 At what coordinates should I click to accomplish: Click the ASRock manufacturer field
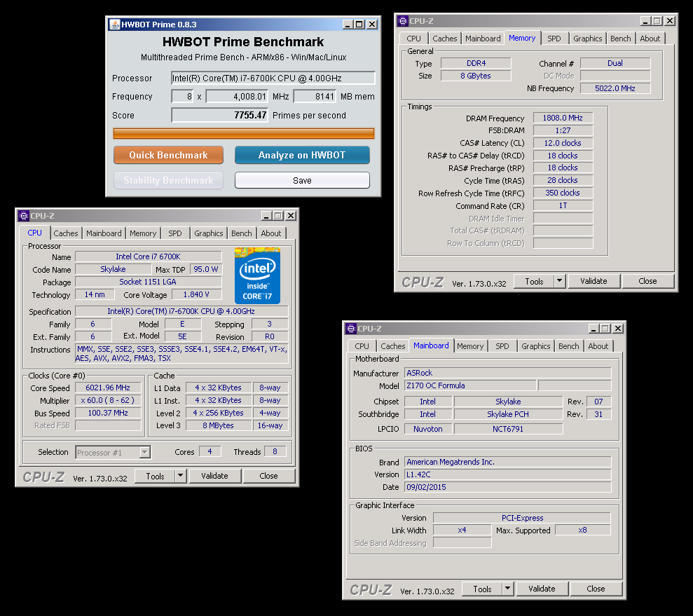point(508,373)
